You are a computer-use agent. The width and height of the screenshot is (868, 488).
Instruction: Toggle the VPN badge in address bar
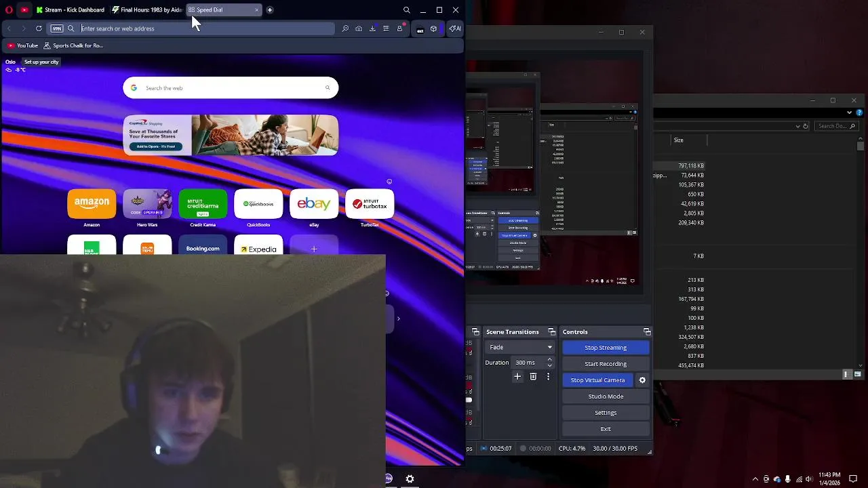point(57,28)
